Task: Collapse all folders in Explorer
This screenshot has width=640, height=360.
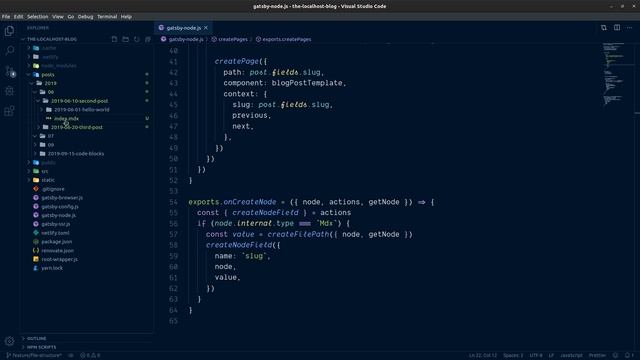Action: tap(148, 39)
